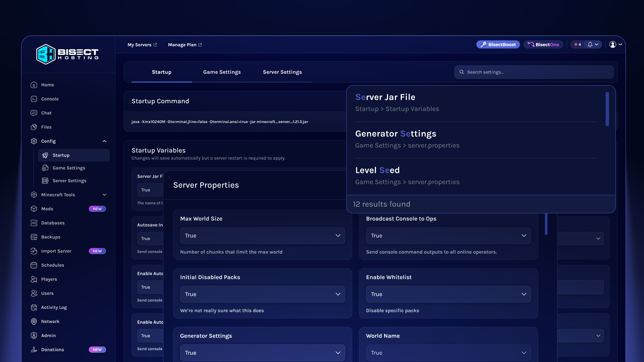The width and height of the screenshot is (644, 362).
Task: Click the Activity Log icon
Action: click(x=34, y=307)
